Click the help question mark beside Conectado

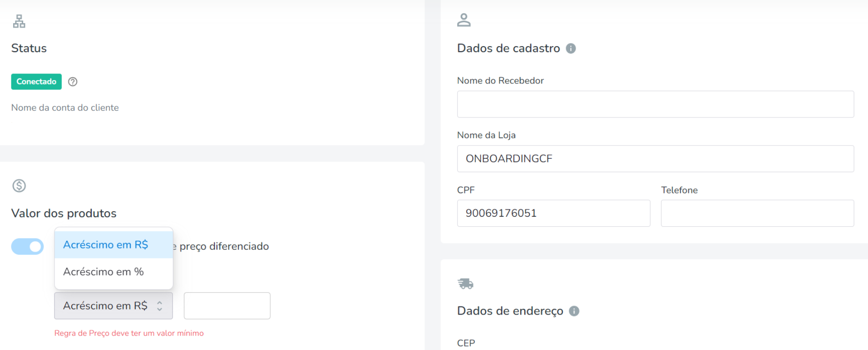pyautogui.click(x=73, y=82)
